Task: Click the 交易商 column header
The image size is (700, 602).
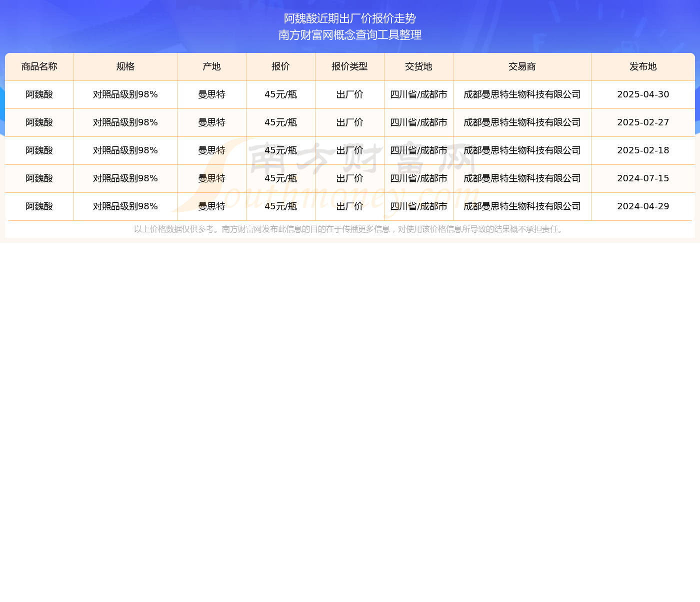Action: coord(522,67)
